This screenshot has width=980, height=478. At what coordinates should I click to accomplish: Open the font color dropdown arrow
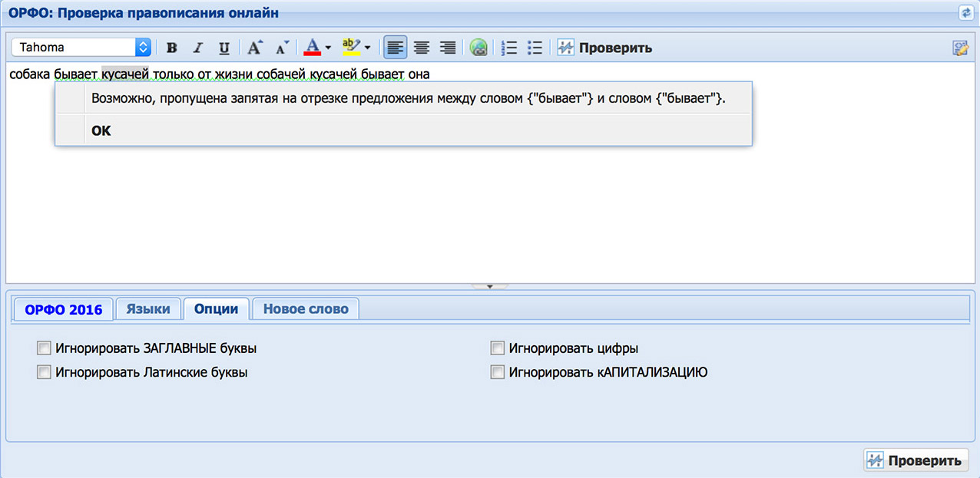(329, 48)
